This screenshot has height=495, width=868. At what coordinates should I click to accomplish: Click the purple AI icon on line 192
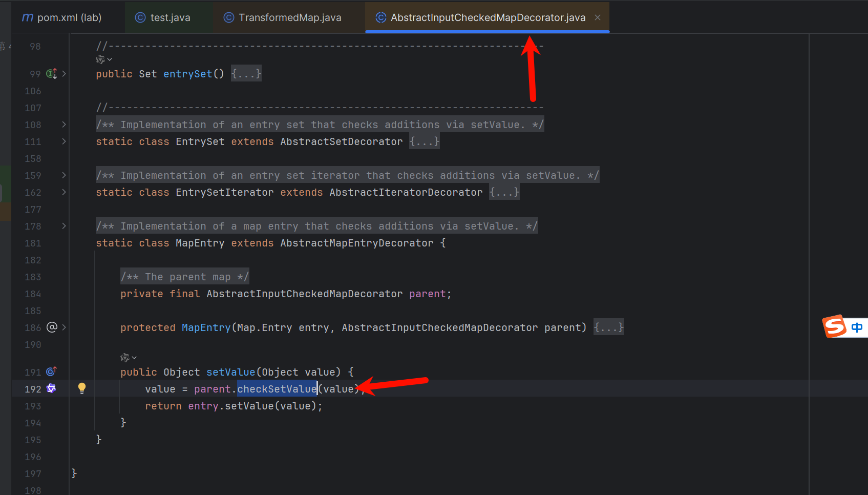coord(51,388)
